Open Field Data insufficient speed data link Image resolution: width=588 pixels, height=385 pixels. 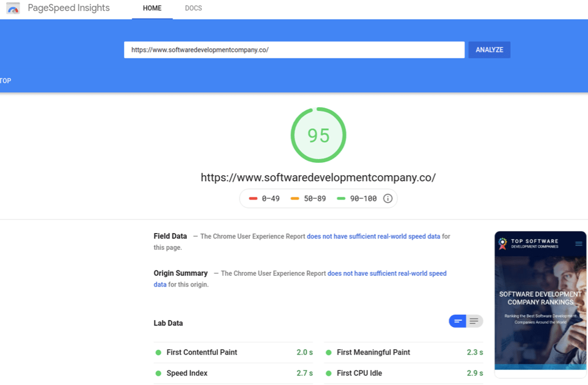(x=373, y=236)
